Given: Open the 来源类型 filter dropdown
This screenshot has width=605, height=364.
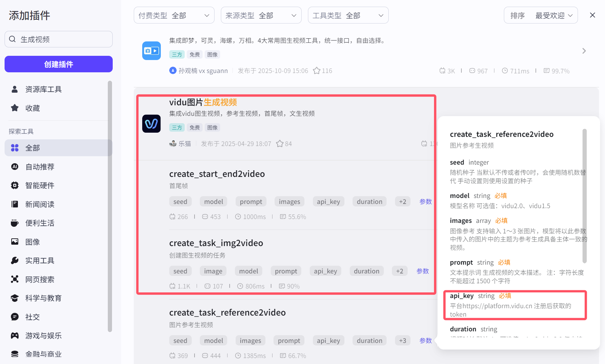Looking at the screenshot, I should (261, 15).
